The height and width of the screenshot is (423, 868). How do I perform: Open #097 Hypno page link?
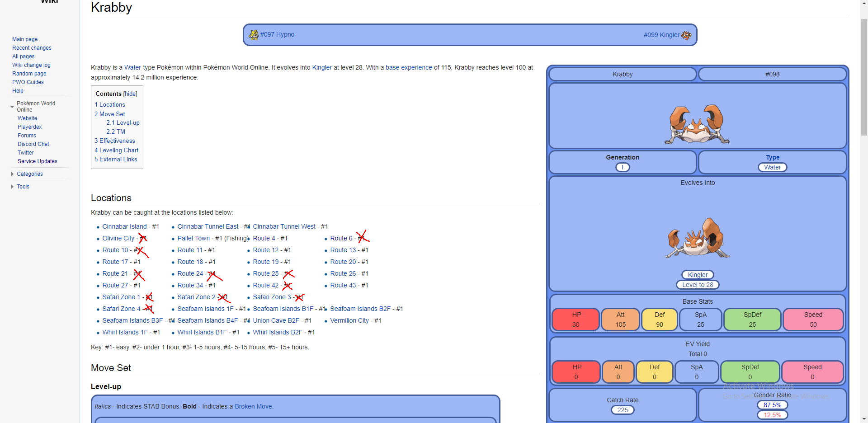(277, 34)
